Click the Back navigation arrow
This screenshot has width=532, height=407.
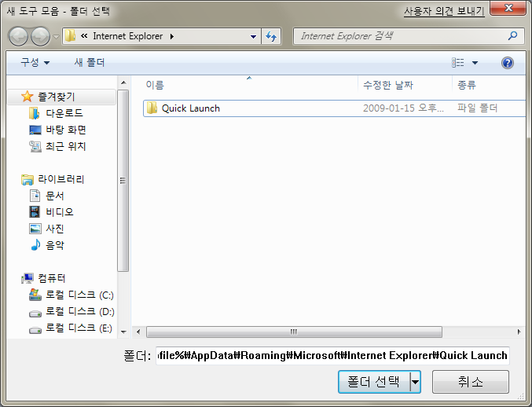point(18,36)
